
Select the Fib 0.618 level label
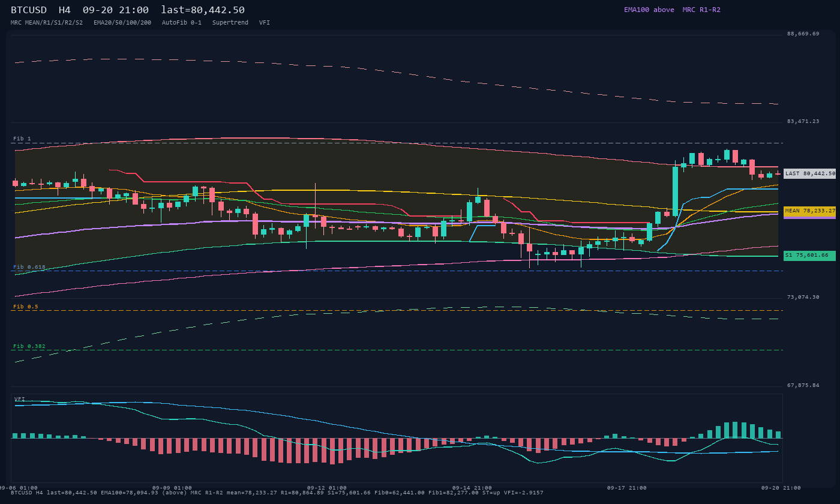point(29,267)
